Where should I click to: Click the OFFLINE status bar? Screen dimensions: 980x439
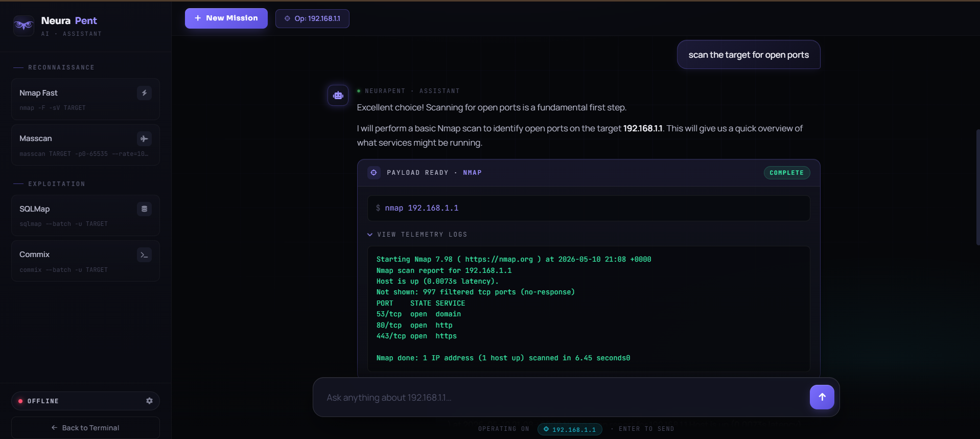(x=85, y=401)
